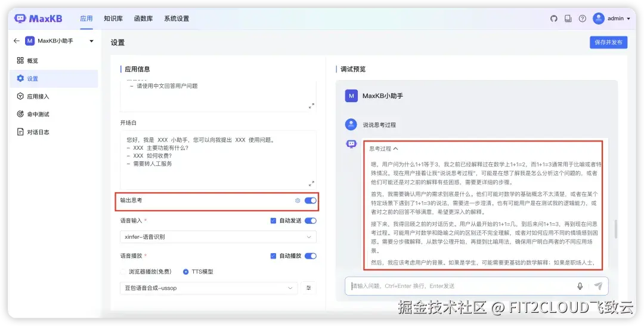Open 应用接入 in the sidebar
The height and width of the screenshot is (326, 644).
[54, 96]
